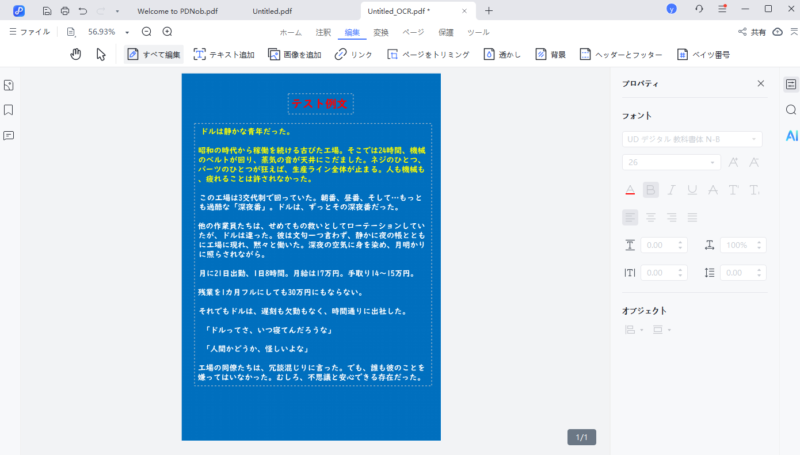Toggle bold text formatting
The width and height of the screenshot is (800, 455).
651,190
